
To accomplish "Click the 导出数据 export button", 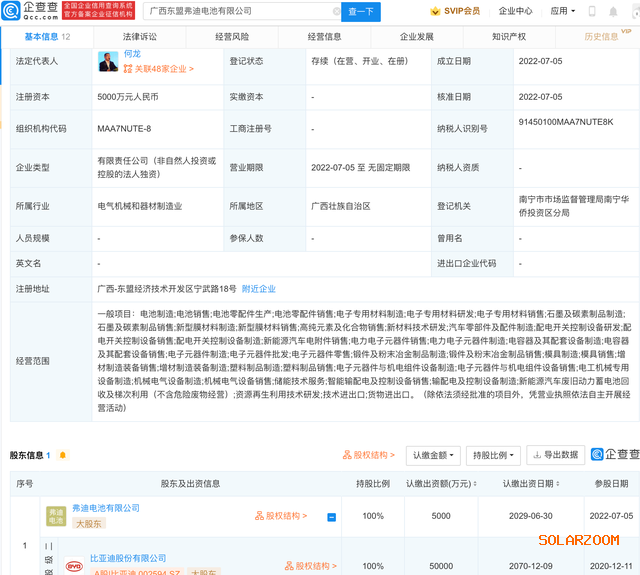I will coord(555,455).
